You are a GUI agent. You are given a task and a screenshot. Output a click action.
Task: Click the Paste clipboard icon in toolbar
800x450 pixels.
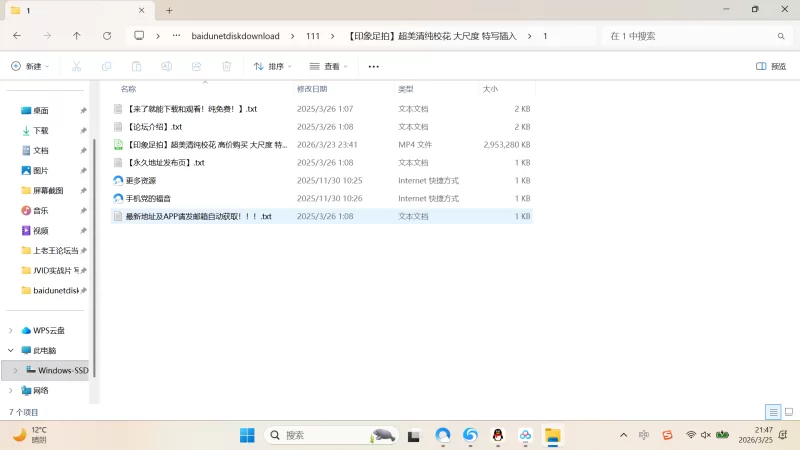click(136, 66)
